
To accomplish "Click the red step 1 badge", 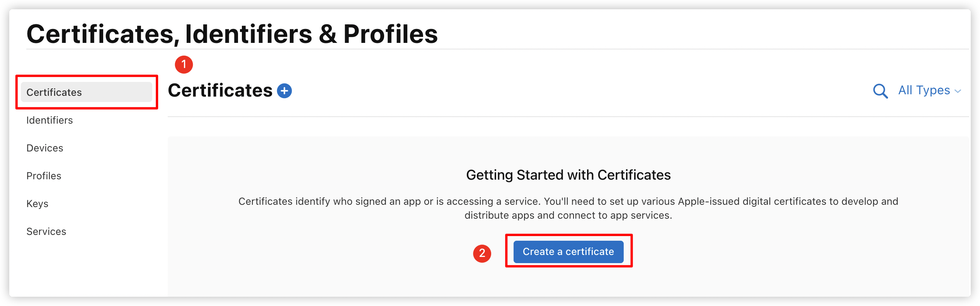I will coord(184,64).
